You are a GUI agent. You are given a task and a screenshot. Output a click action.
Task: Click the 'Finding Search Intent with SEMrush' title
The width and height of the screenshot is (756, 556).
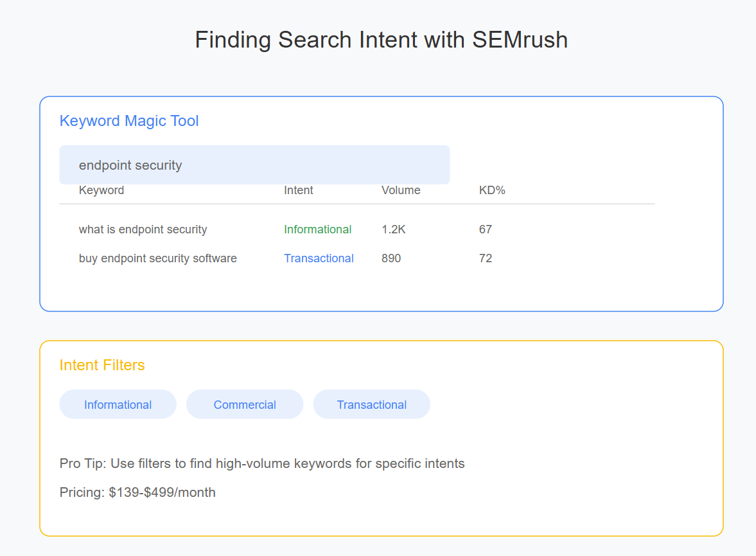pyautogui.click(x=382, y=40)
